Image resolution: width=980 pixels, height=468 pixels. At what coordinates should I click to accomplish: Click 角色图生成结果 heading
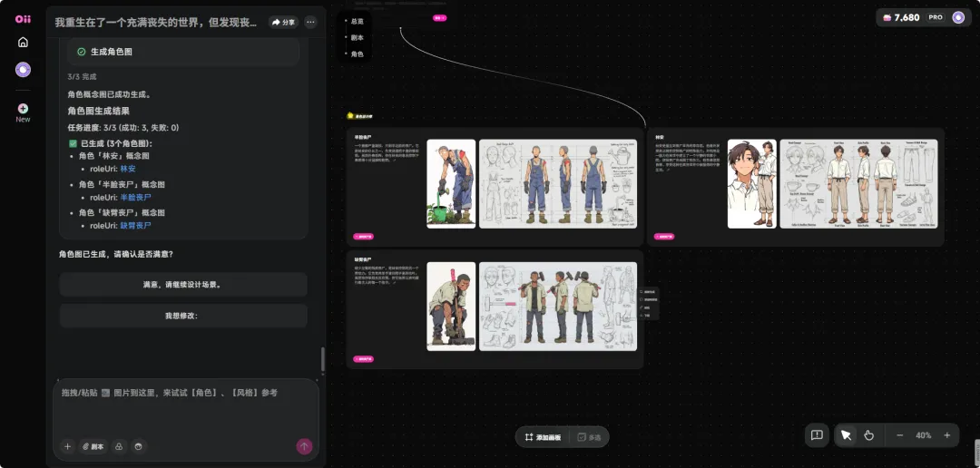(99, 112)
